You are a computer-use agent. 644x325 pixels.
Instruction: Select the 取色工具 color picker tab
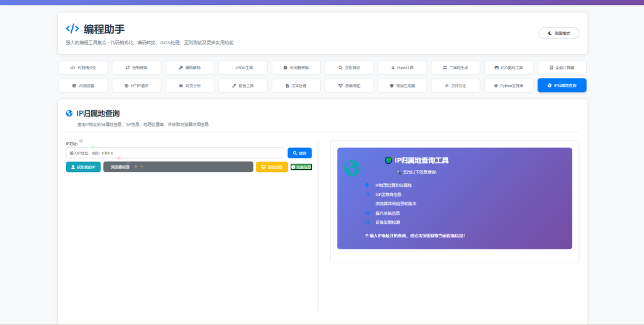tap(243, 85)
